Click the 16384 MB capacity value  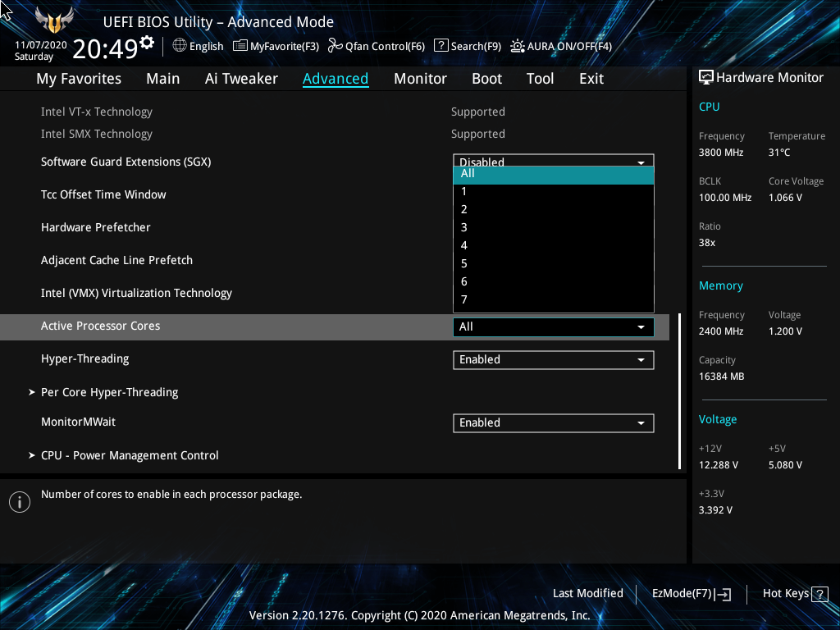point(721,377)
